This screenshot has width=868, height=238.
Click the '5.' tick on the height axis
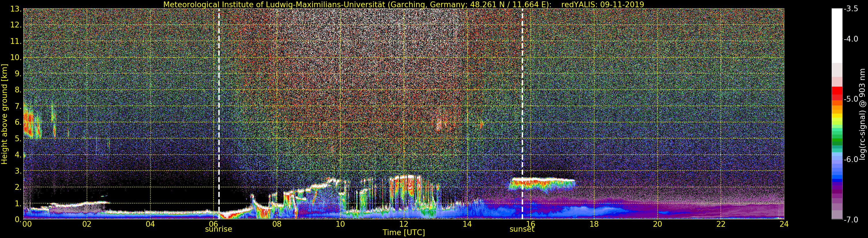click(x=18, y=138)
